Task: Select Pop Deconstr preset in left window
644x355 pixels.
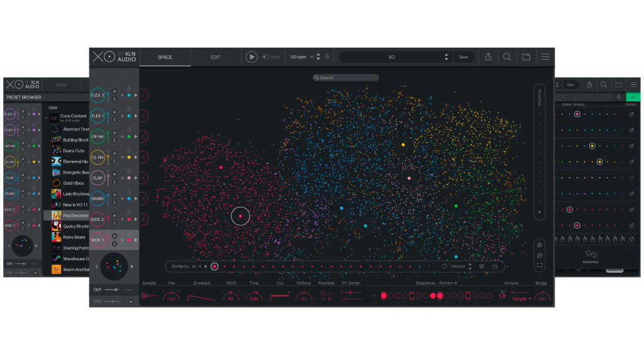Action: coord(67,216)
